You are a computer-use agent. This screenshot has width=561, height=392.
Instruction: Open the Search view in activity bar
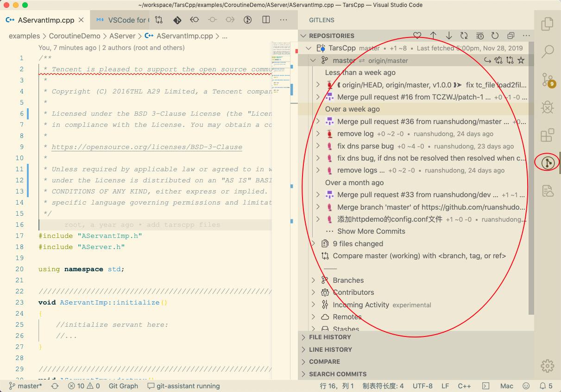[x=548, y=51]
